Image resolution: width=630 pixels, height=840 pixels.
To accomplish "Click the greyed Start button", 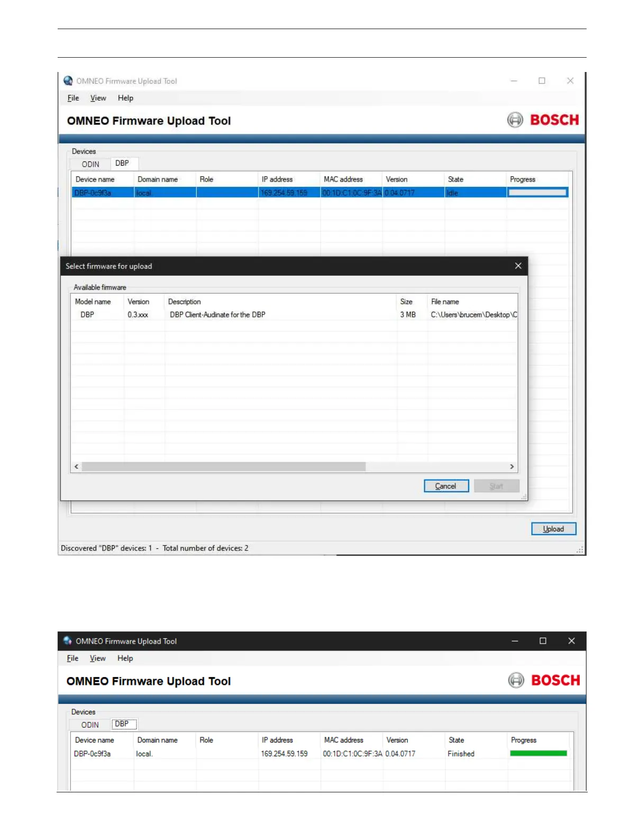I will pyautogui.click(x=496, y=486).
